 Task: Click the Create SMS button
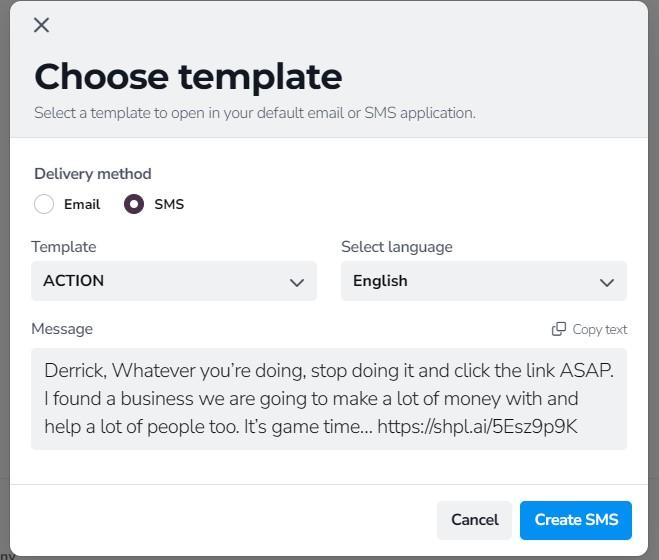pyautogui.click(x=576, y=520)
